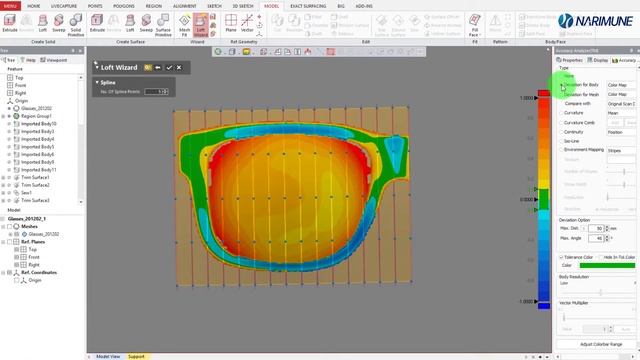Open Curvature Mean dropdown

point(621,113)
